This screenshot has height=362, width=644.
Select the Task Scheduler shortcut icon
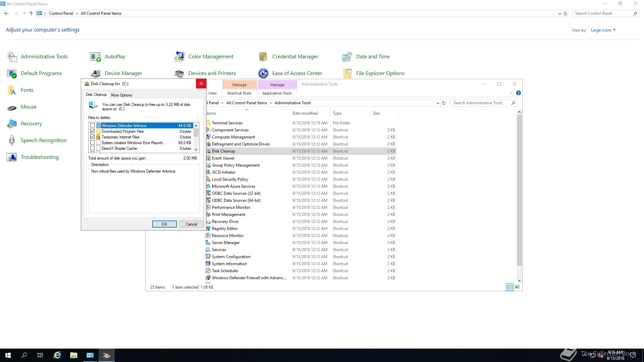[208, 271]
